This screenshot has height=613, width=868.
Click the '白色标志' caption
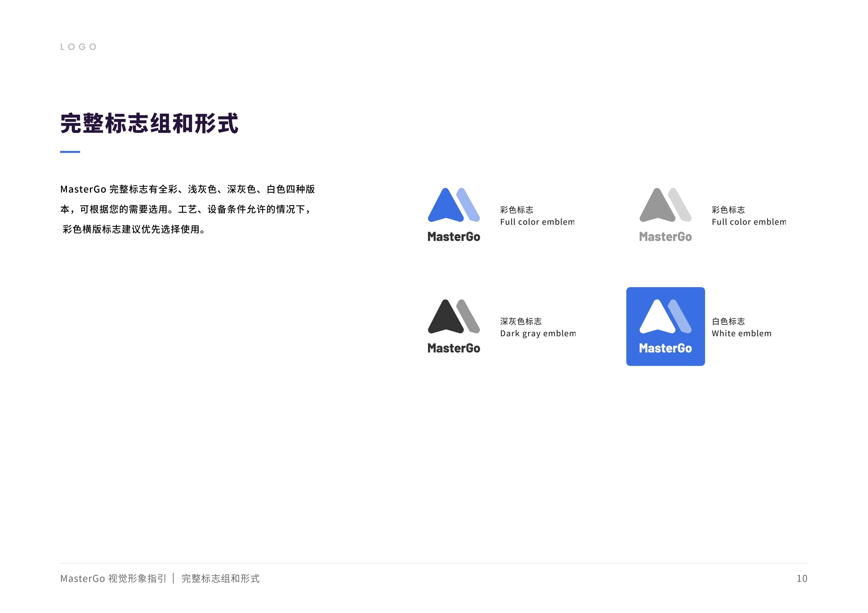click(x=728, y=321)
